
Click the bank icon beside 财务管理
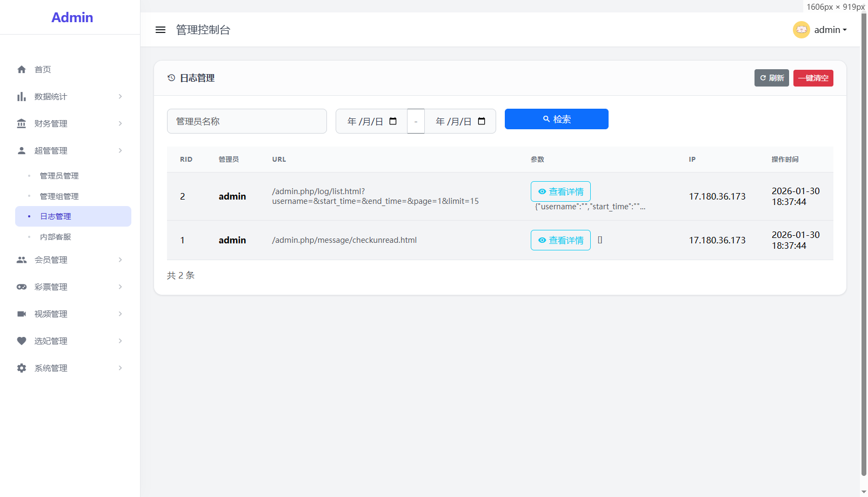pyautogui.click(x=22, y=123)
